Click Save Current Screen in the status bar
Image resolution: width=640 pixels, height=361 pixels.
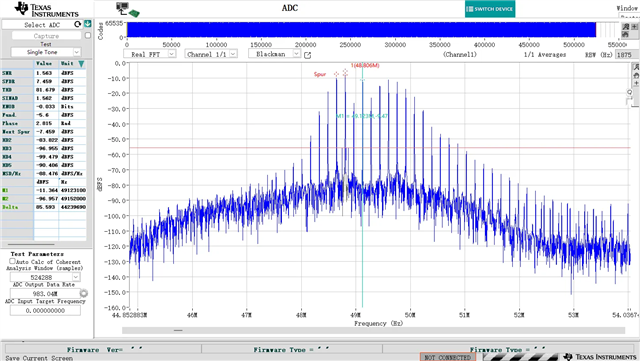pos(39,358)
